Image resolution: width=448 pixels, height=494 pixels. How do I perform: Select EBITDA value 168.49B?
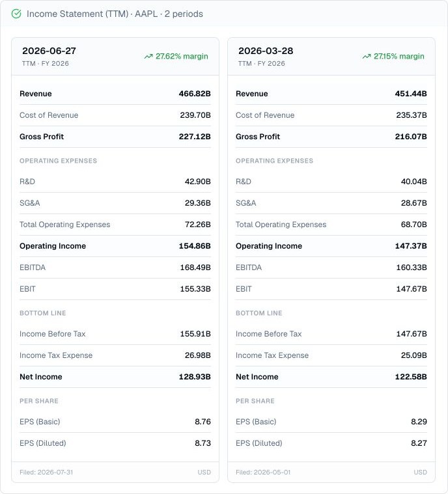[195, 267]
